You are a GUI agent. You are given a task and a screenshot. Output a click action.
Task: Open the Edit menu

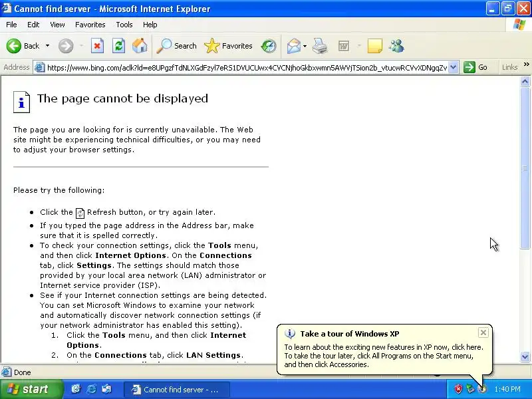(33, 25)
